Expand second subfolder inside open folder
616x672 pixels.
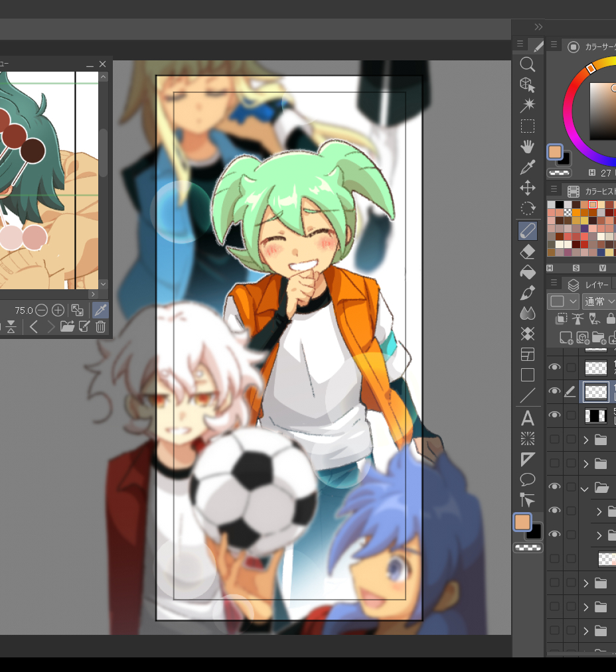599,536
